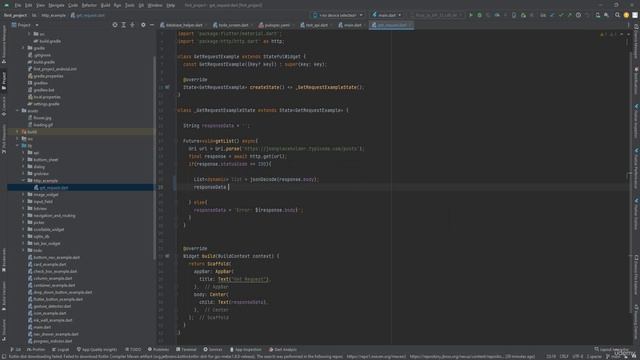The image size is (640, 360).
Task: Click the yellow face icon in the toolbar
Action: (626, 15)
